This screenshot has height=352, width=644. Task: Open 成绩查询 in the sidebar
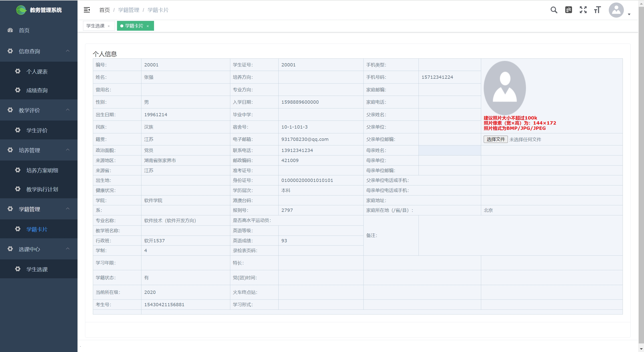click(x=37, y=90)
